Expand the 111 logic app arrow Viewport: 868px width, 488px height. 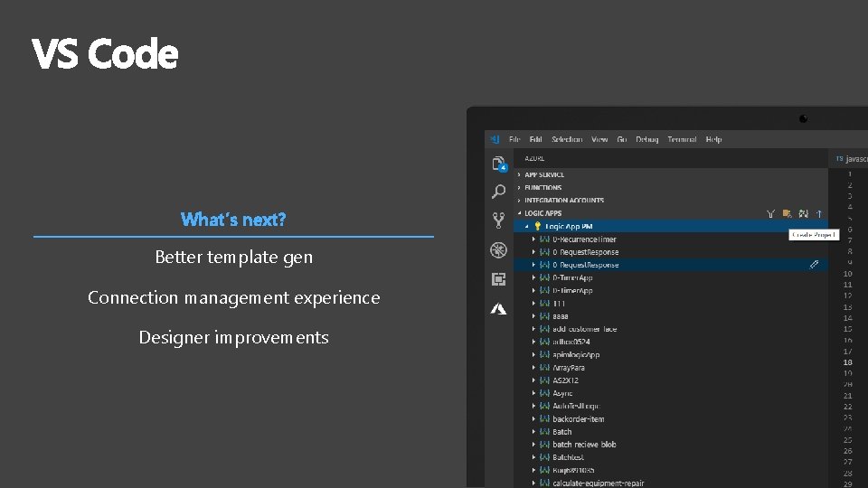[x=533, y=304]
